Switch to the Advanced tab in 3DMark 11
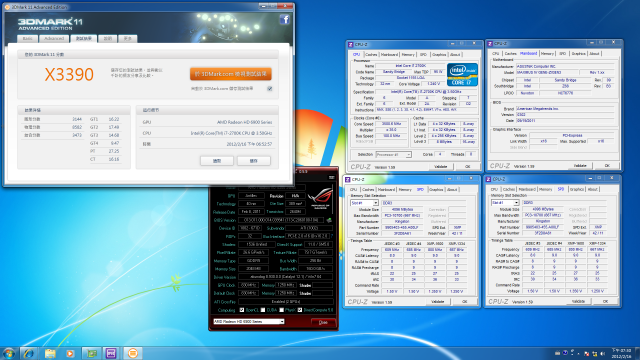640x360 pixels. (54, 38)
